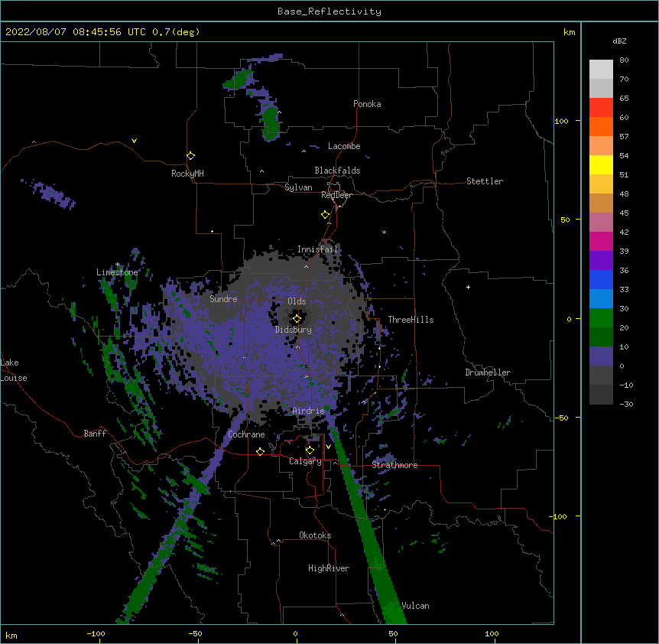This screenshot has height=644, width=659.
Task: Click the right axis -50 km tick label
Action: click(x=561, y=418)
